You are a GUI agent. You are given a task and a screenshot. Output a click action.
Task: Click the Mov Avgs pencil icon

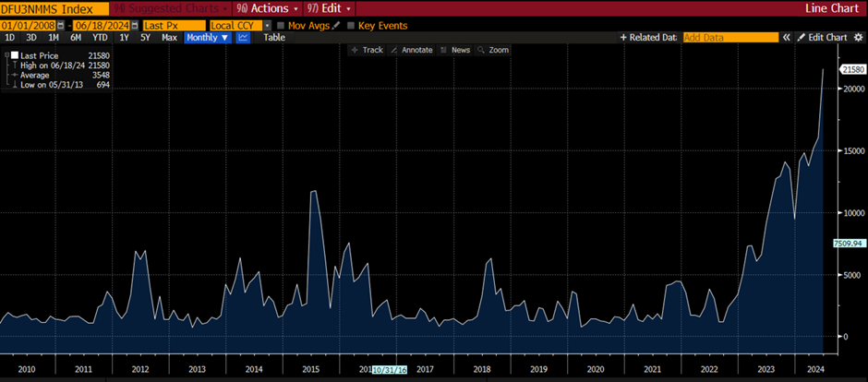(336, 26)
